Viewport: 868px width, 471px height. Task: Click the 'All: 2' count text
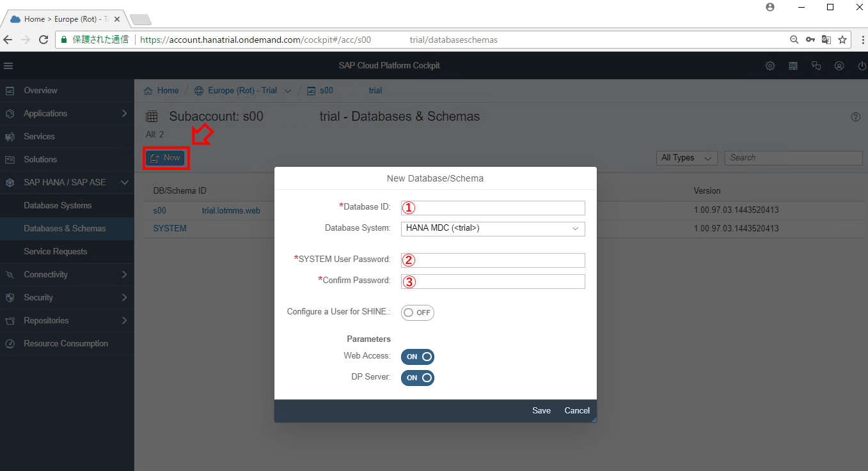[155, 135]
